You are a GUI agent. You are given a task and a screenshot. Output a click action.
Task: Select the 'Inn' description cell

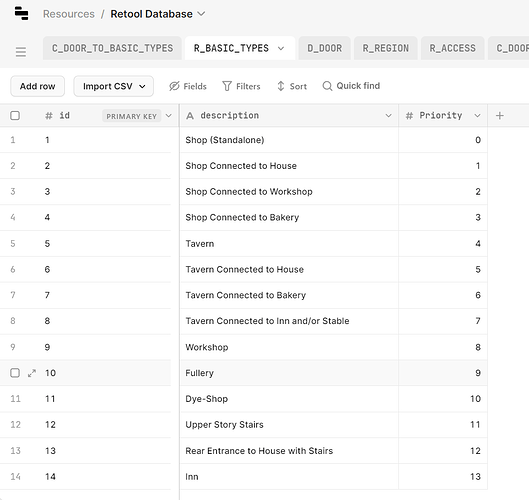pos(289,476)
